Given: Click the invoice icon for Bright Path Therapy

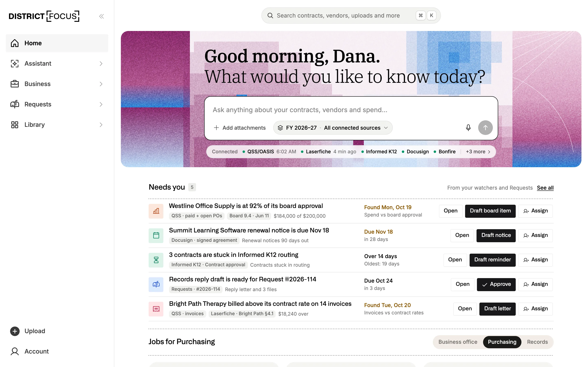Looking at the screenshot, I should coord(156,309).
